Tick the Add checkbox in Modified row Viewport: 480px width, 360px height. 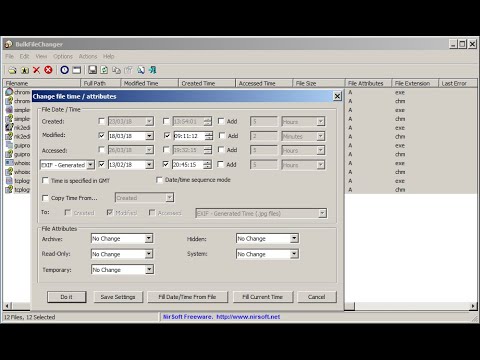pyautogui.click(x=222, y=135)
